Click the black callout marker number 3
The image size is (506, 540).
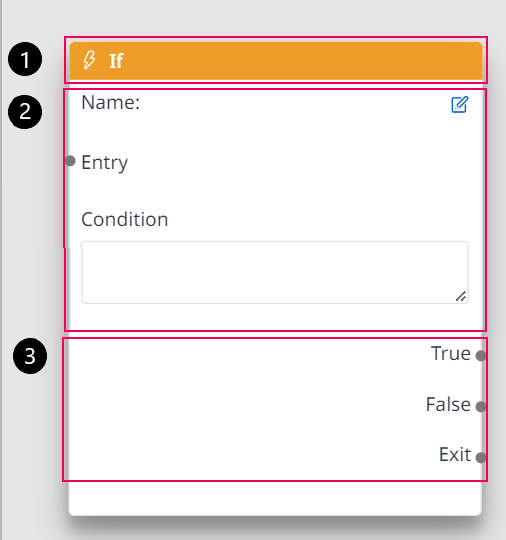pos(30,356)
